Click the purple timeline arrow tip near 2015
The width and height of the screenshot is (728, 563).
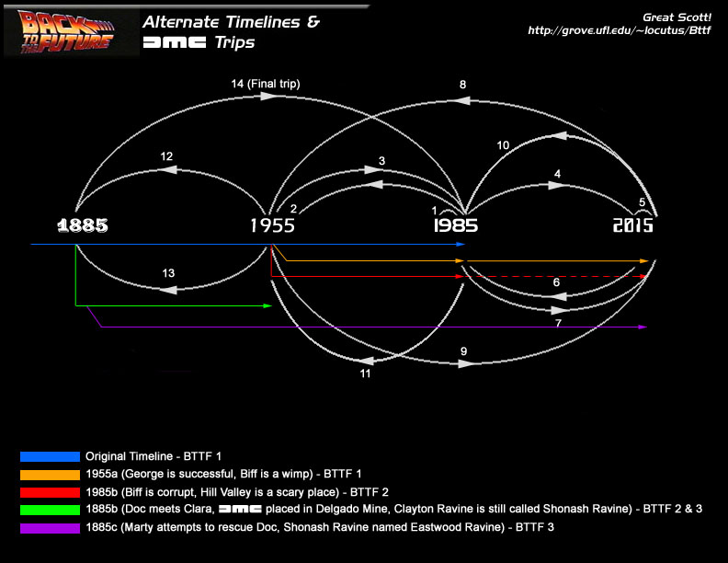coord(643,327)
